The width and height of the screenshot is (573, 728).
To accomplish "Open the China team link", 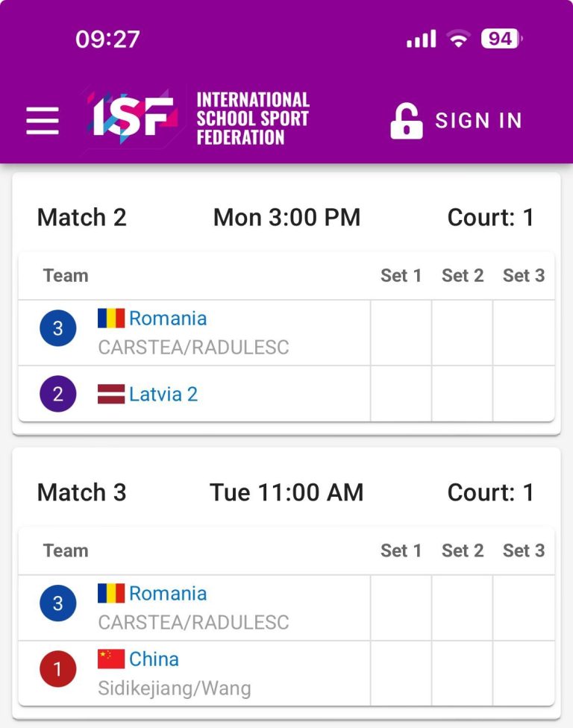I will tap(154, 659).
